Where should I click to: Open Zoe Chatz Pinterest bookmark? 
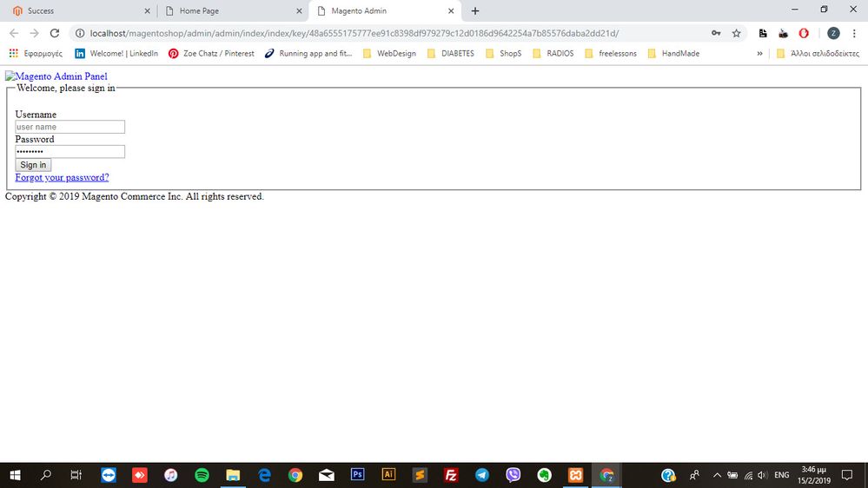(x=211, y=53)
